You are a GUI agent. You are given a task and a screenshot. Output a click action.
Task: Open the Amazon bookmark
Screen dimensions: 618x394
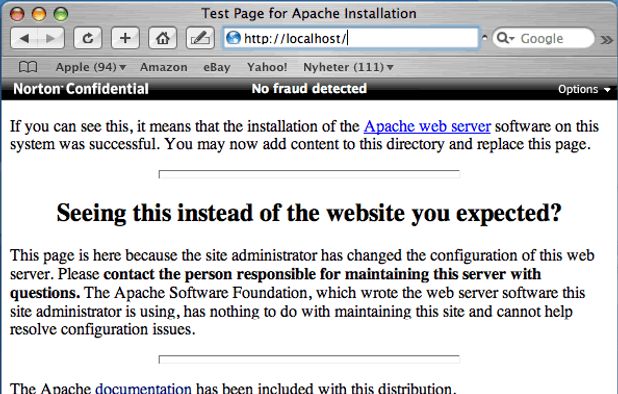pos(164,67)
